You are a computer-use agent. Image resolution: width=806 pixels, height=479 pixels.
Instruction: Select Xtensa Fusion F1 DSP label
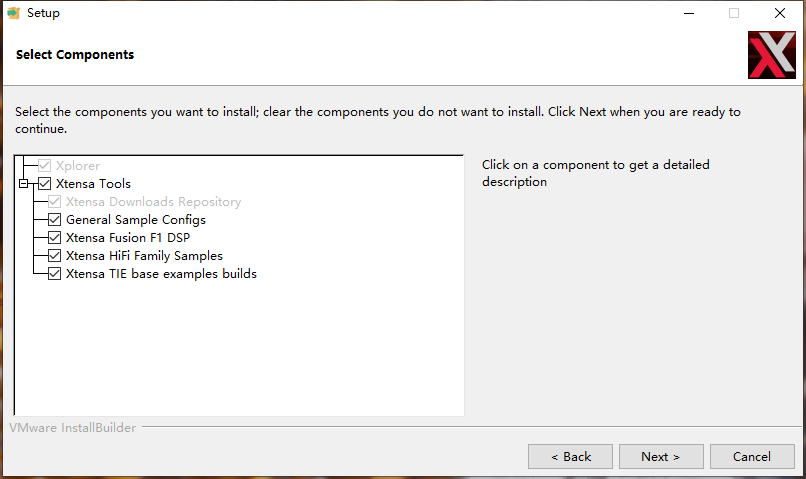(x=128, y=238)
